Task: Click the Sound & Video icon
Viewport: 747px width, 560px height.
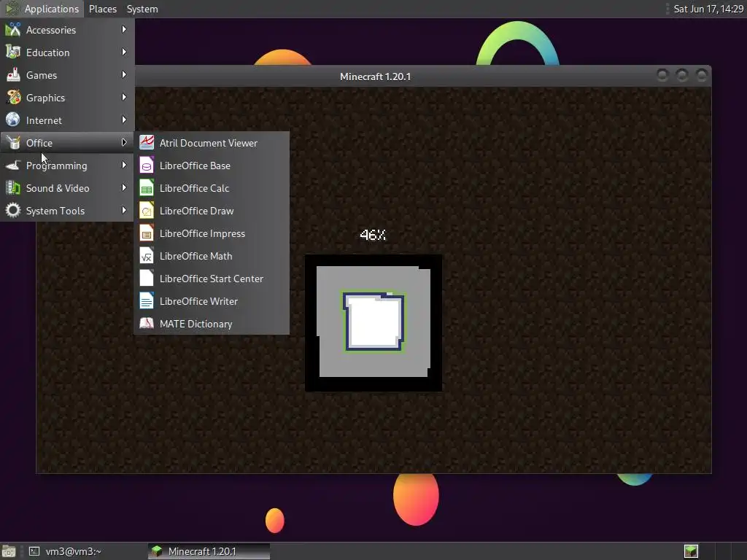Action: point(13,188)
